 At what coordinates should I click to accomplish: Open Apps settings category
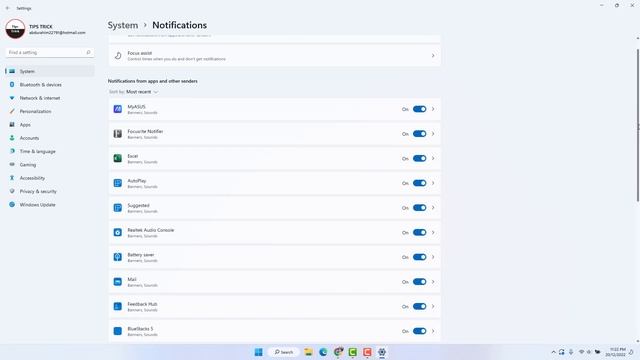click(50, 124)
